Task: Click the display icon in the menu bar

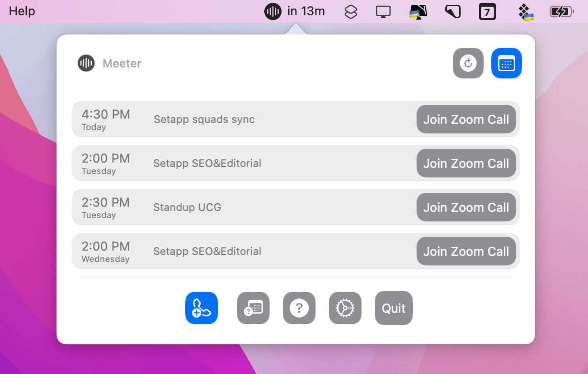Action: 383,11
